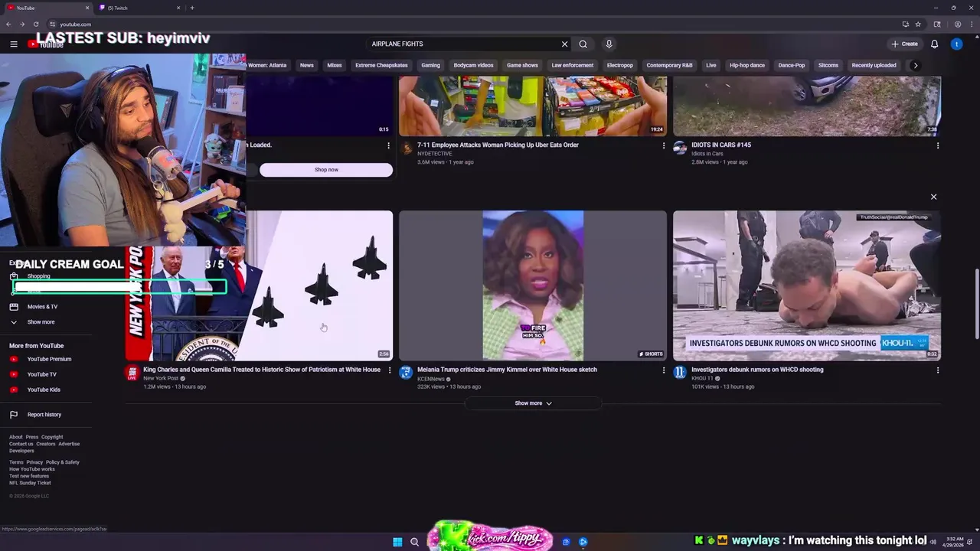Reload the page
980x551 pixels.
click(x=35, y=24)
